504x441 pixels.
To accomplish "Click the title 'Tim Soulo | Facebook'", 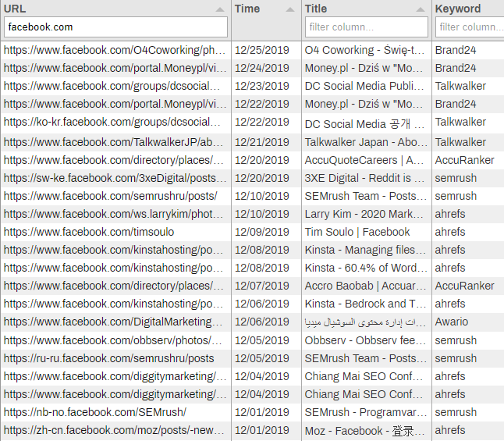I will 357,232.
